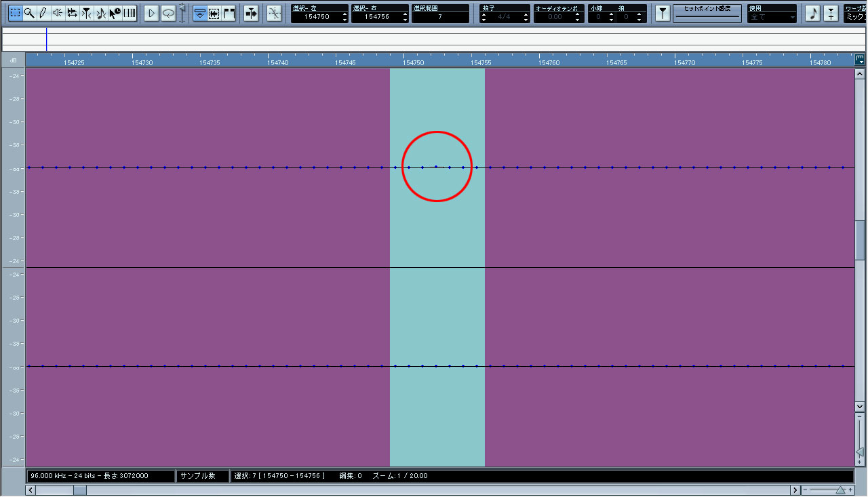Toggle audition loop button
This screenshot has height=497, width=868.
click(x=168, y=13)
